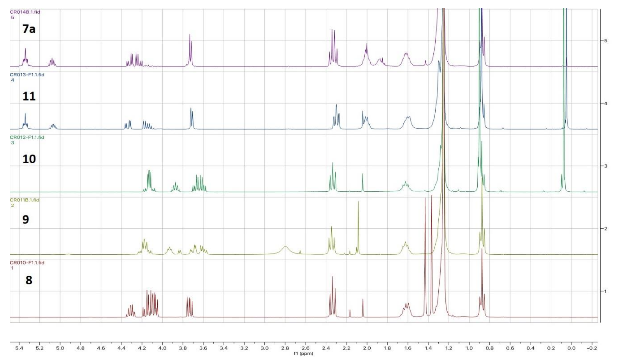Screen dimensions: 617x364
Task: Click the CR014B.1.fid spectrum label
Action: tap(25, 12)
